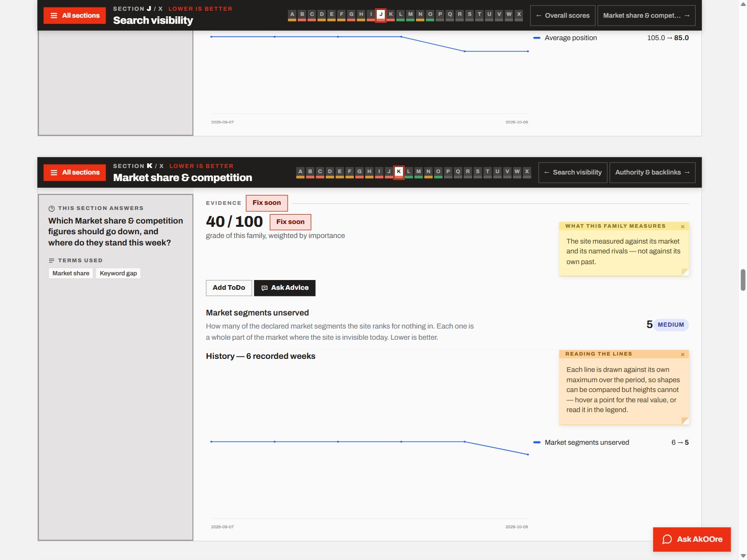The image size is (747, 560).
Task: Select section L in Market share header letter strip
Action: point(409,172)
